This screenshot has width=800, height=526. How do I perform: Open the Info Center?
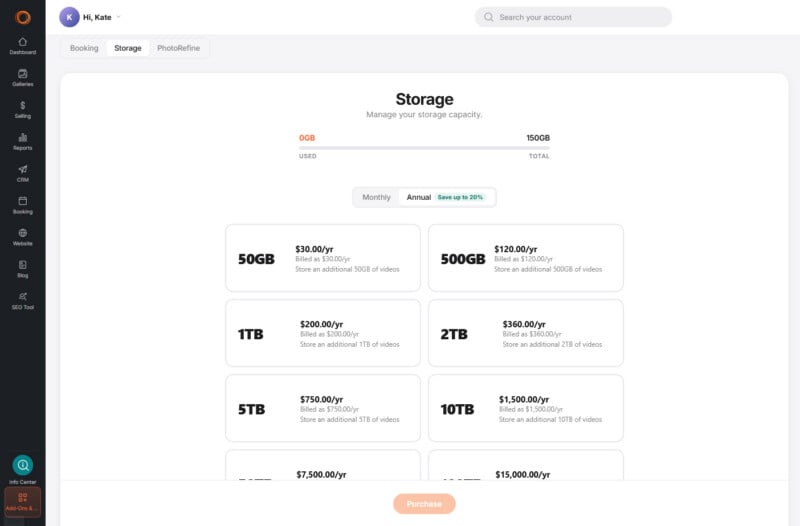pos(22,469)
